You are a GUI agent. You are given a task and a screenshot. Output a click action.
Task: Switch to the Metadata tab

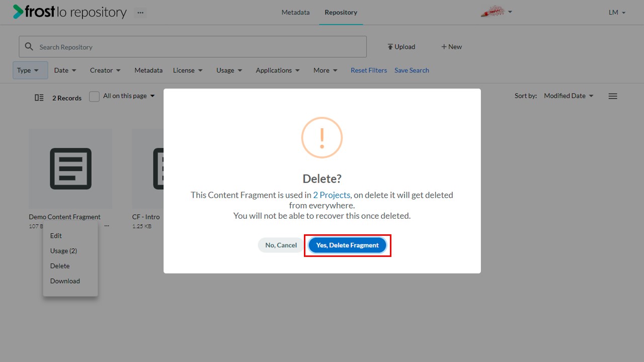[x=295, y=13]
